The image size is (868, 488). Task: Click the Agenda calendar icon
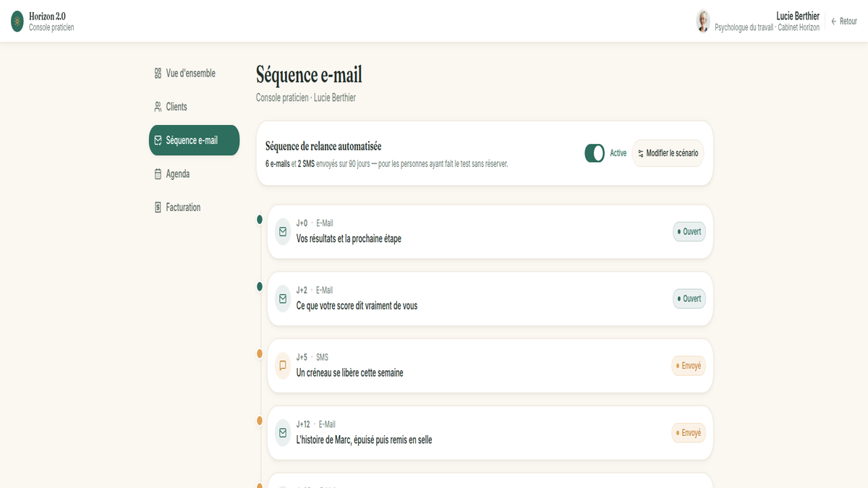tap(158, 174)
